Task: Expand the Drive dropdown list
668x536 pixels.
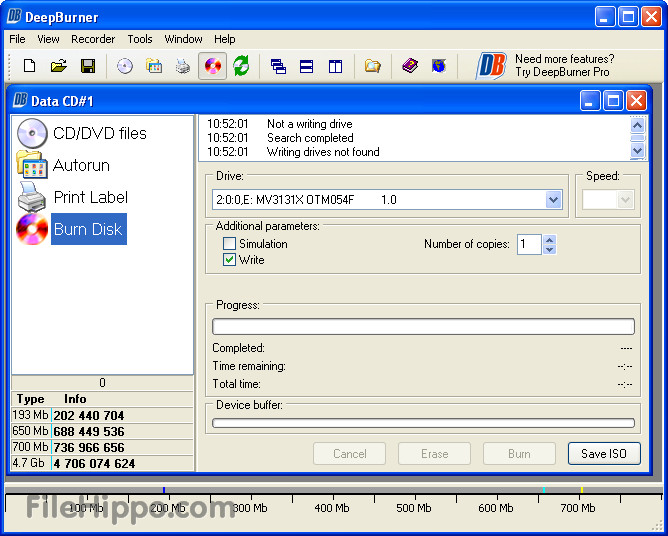Action: click(x=554, y=200)
